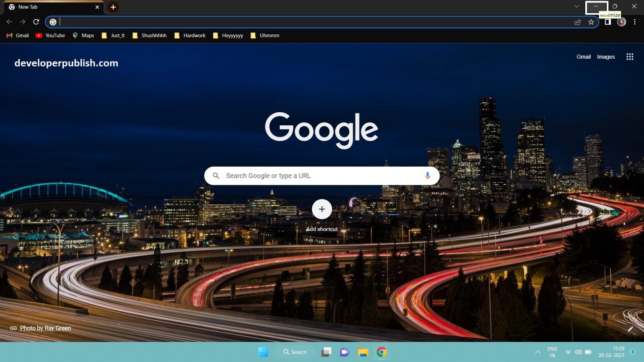Open the Shushhhhh bookmarks folder
This screenshot has width=644, height=362.
(149, 36)
